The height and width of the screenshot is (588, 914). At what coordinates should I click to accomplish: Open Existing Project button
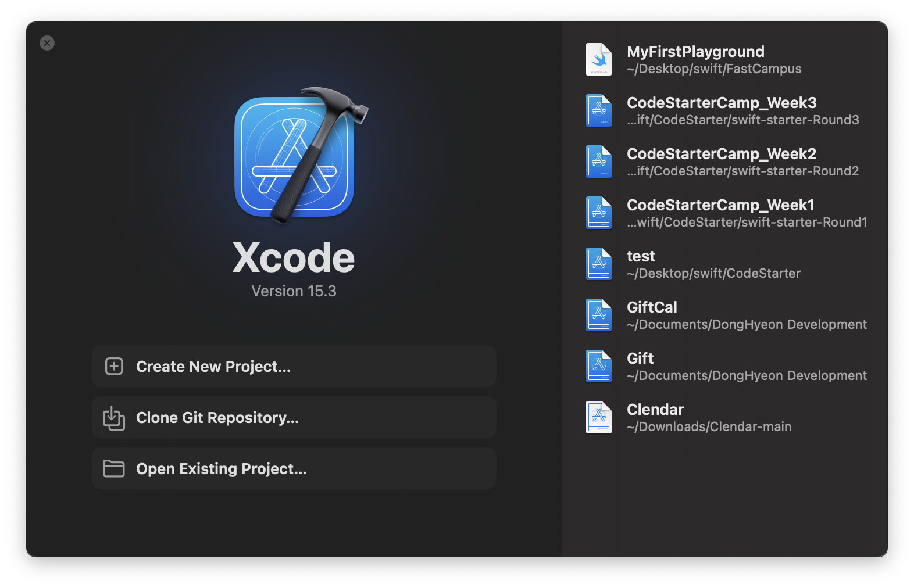click(x=294, y=468)
